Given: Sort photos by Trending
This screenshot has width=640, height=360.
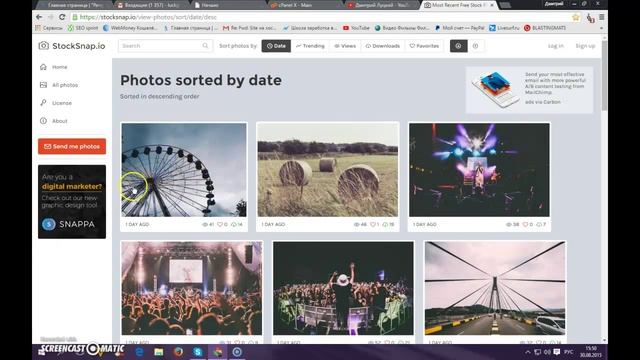Looking at the screenshot, I should tap(310, 46).
